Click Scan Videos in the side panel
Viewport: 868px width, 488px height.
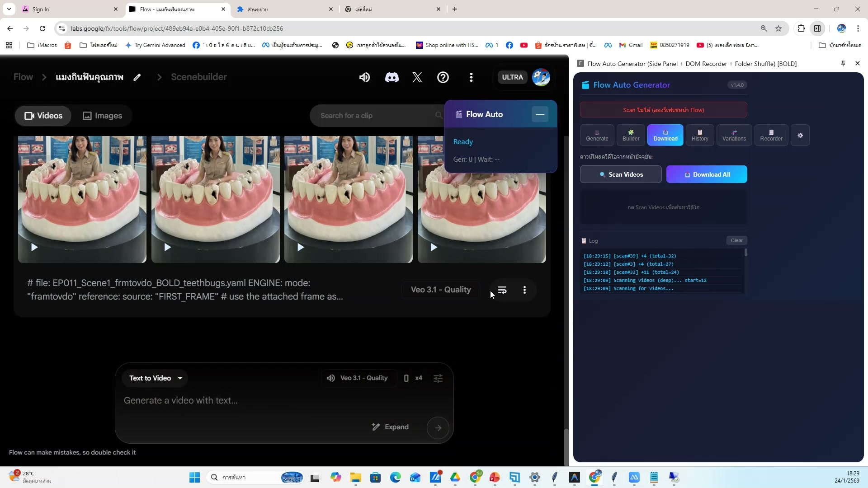[620, 174]
